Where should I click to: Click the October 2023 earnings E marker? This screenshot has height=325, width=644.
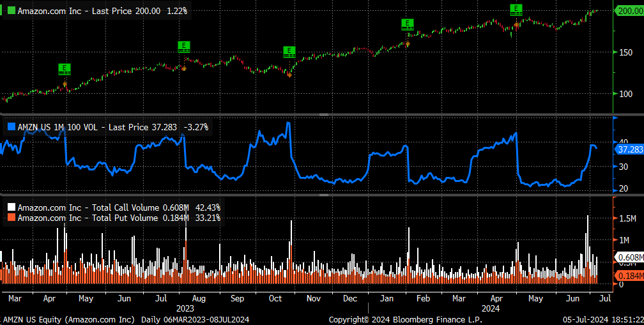289,52
